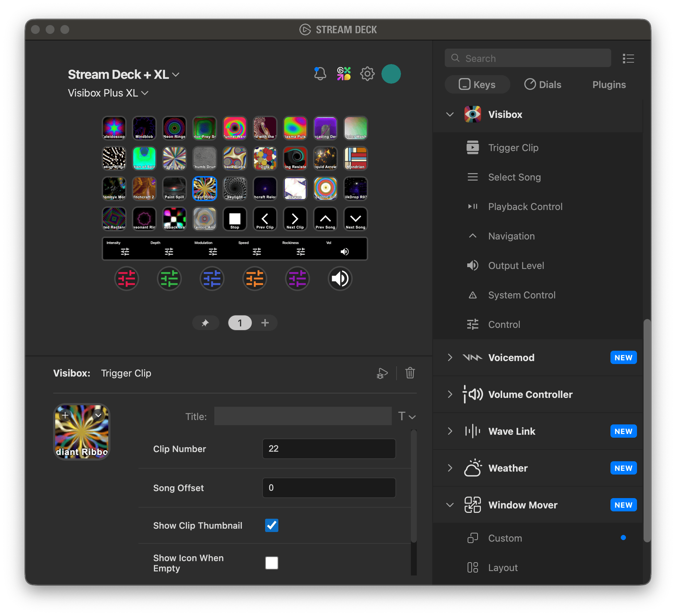This screenshot has width=676, height=616.
Task: Select the red Intensity dial
Action: click(x=127, y=279)
